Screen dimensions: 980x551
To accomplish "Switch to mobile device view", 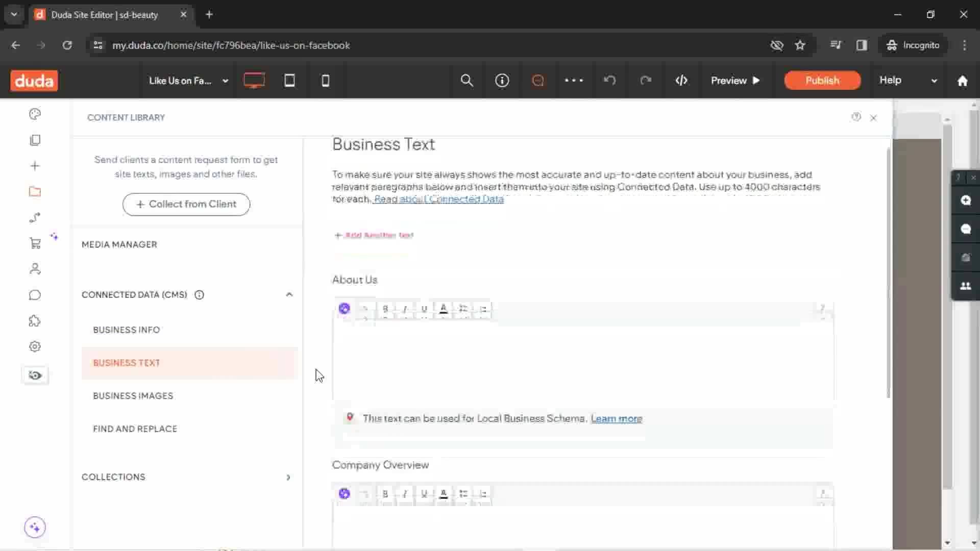I will 325,81.
